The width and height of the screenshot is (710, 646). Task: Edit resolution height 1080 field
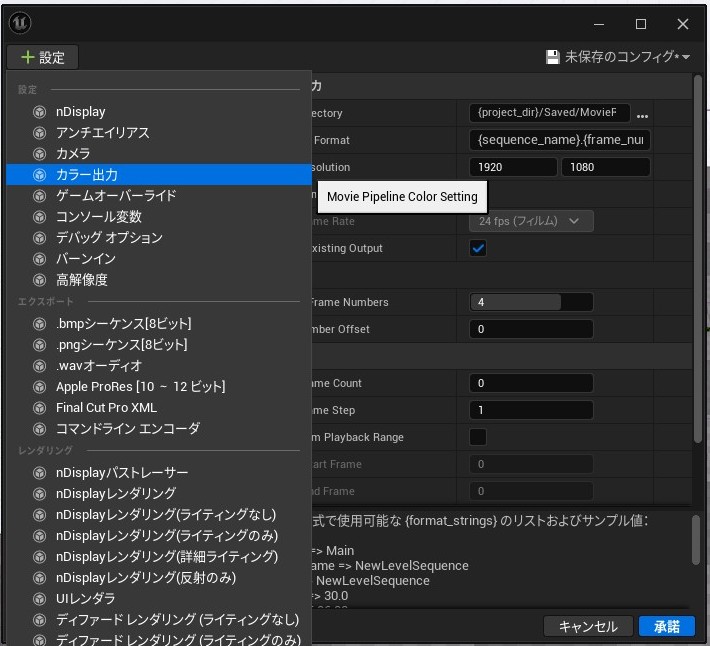pyautogui.click(x=606, y=167)
